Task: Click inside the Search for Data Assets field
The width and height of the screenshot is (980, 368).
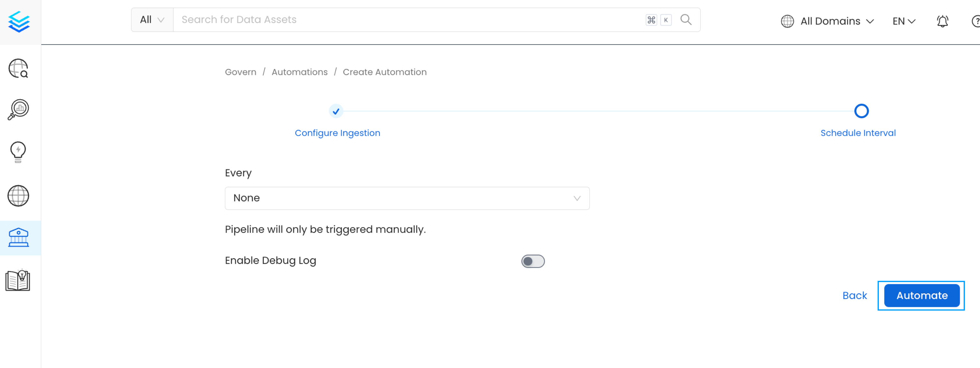Action: tap(381, 19)
